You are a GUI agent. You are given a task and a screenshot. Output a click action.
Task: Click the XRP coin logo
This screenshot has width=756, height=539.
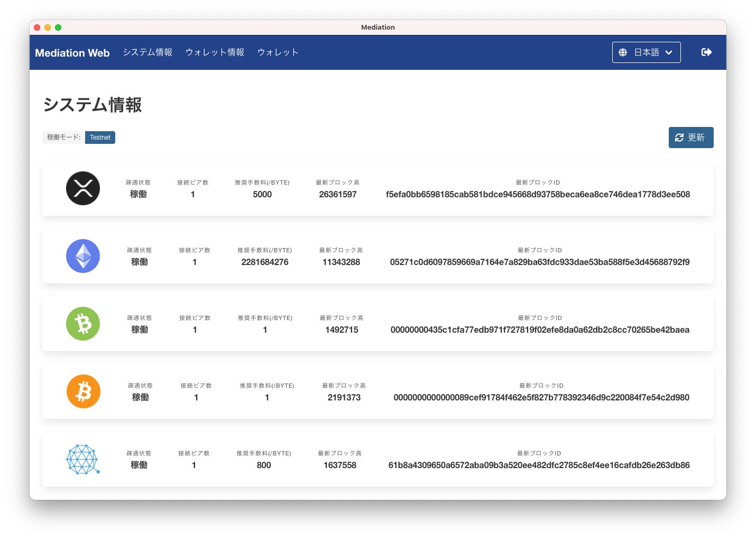click(x=83, y=188)
